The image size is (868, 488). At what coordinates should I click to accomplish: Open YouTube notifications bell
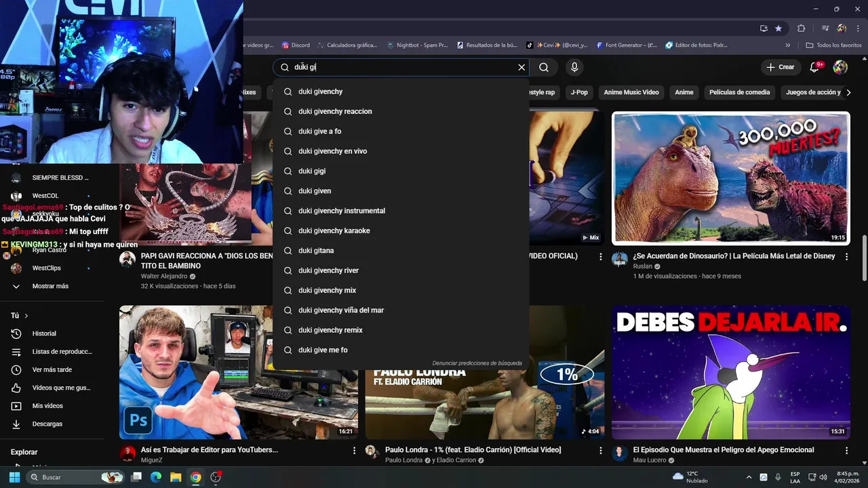[x=816, y=67]
